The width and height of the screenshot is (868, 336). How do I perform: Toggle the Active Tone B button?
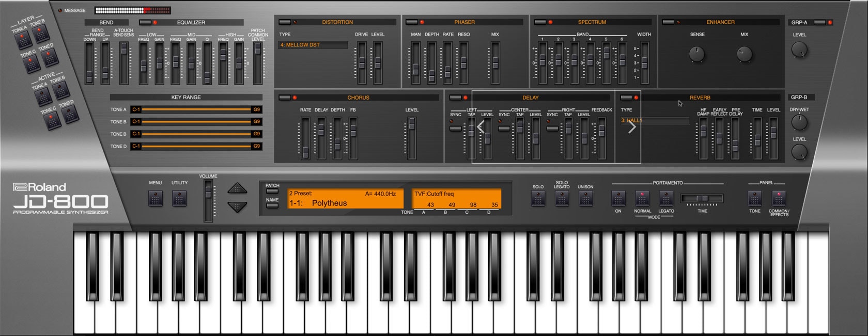pos(60,89)
